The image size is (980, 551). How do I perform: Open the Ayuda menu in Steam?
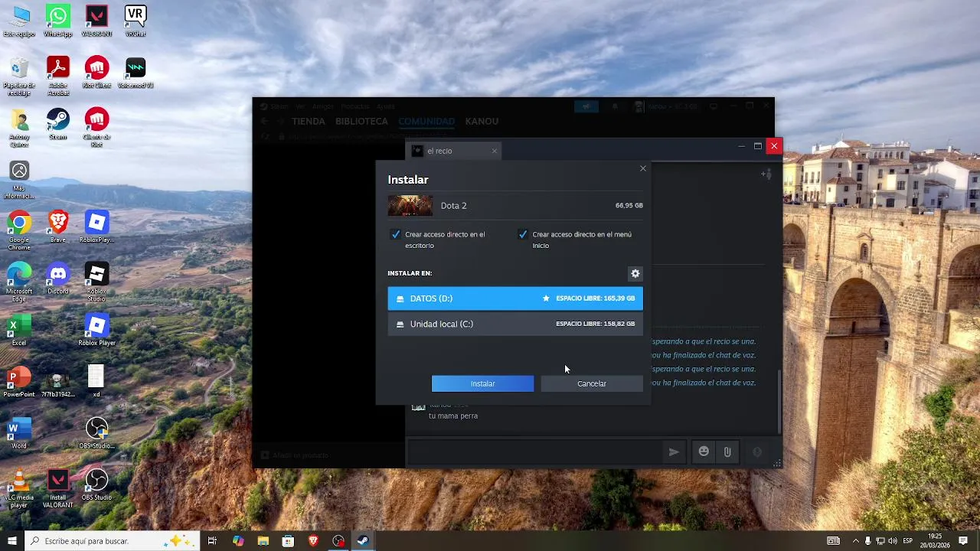[x=386, y=106]
